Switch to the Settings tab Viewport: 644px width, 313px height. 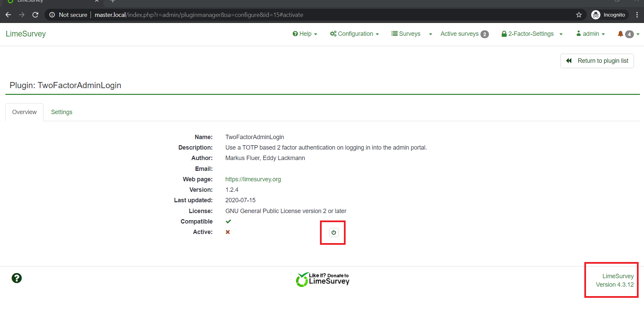click(62, 112)
